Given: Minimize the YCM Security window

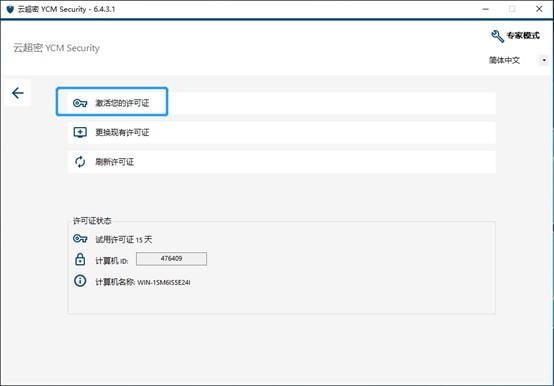Looking at the screenshot, I should point(486,9).
